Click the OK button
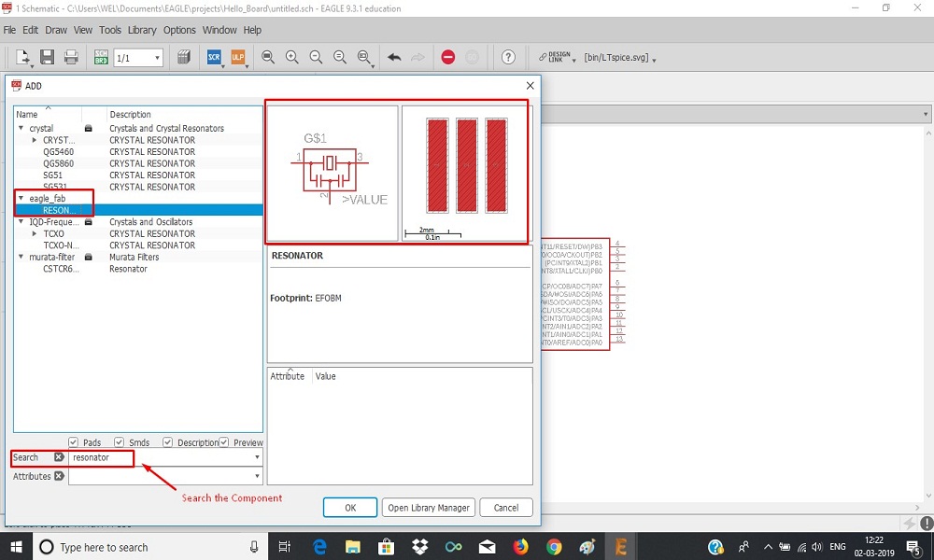Image resolution: width=934 pixels, height=560 pixels. (349, 508)
